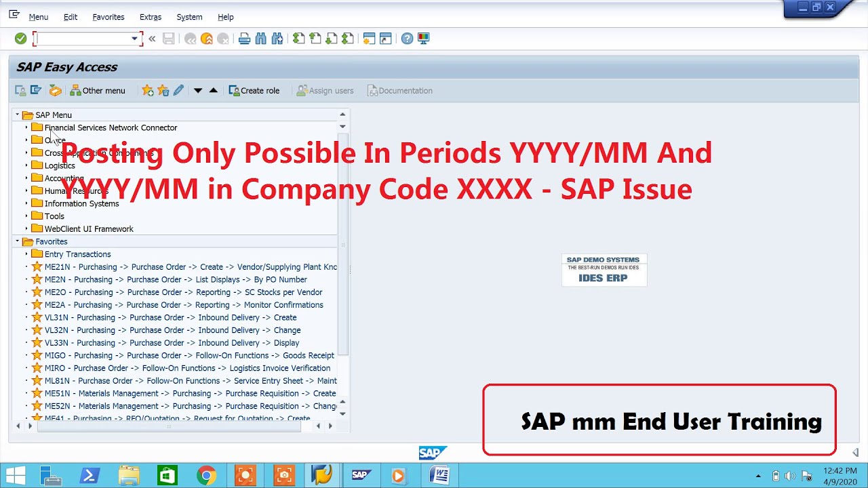The image size is (868, 488).
Task: Open the Help menu
Action: pyautogui.click(x=226, y=17)
